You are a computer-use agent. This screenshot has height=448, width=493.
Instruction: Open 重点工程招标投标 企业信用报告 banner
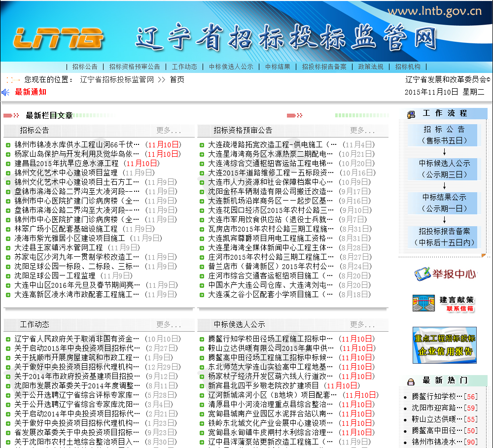pos(444,345)
